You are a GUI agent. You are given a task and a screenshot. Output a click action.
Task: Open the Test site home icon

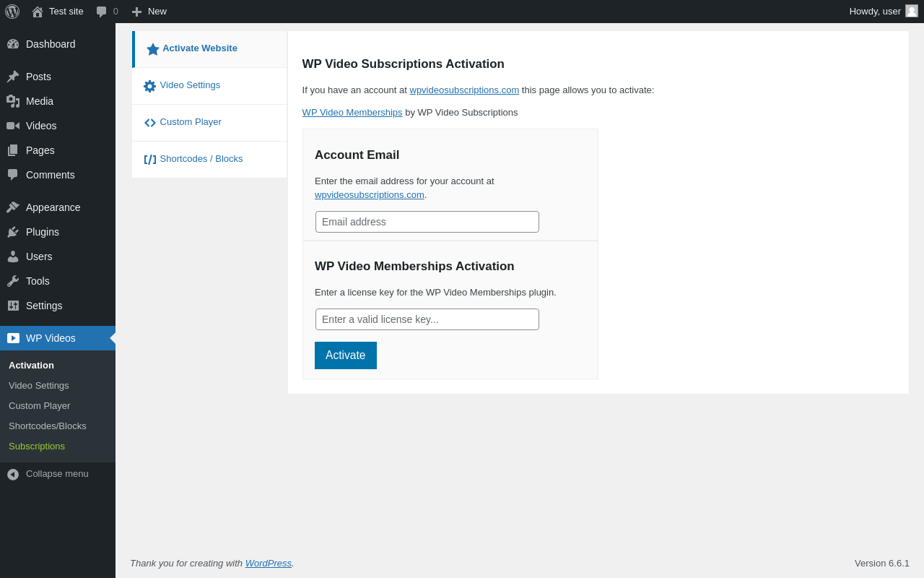pyautogui.click(x=38, y=12)
